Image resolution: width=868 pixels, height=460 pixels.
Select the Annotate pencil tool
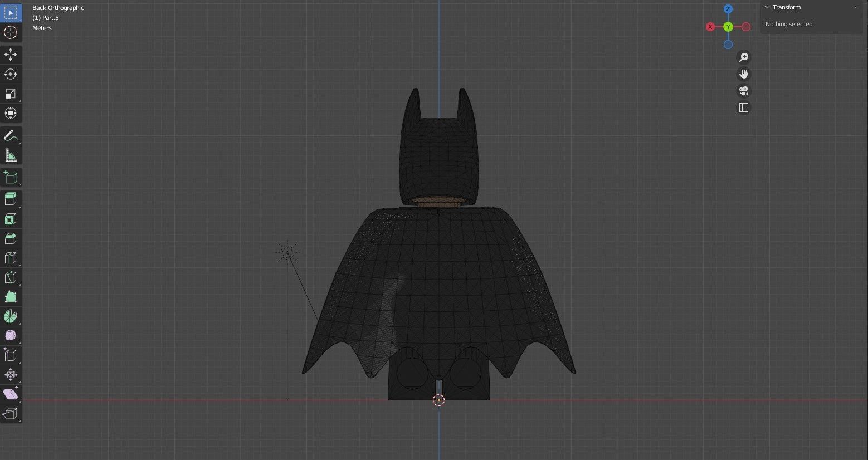(11, 135)
